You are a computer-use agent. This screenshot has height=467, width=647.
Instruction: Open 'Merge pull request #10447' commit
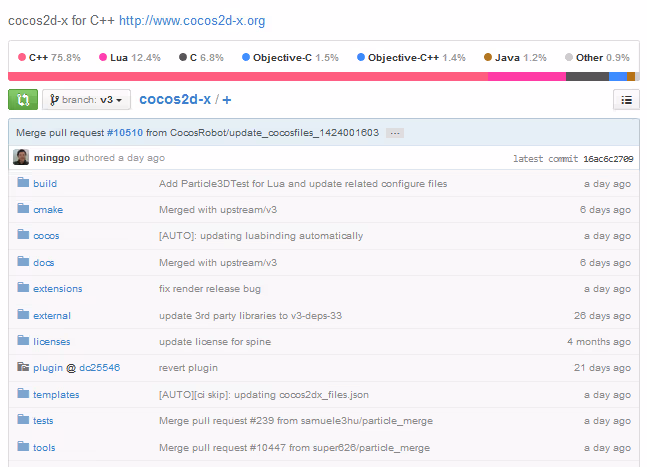[294, 448]
